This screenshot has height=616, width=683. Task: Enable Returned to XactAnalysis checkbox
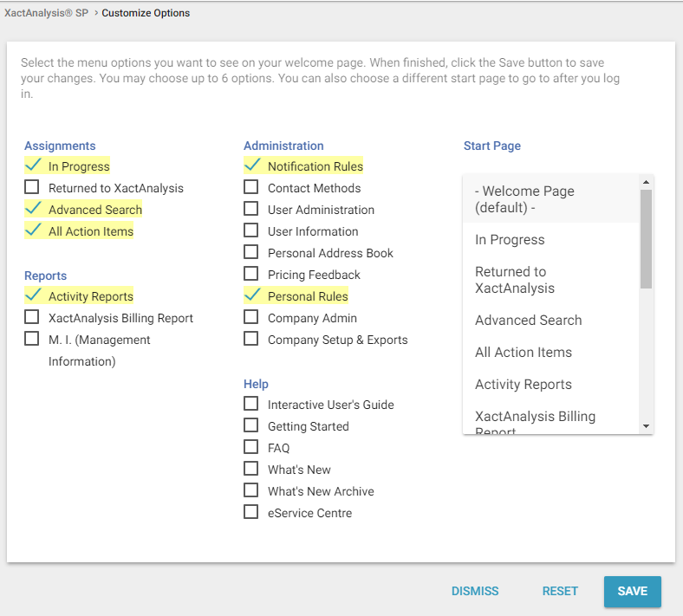coord(32,187)
